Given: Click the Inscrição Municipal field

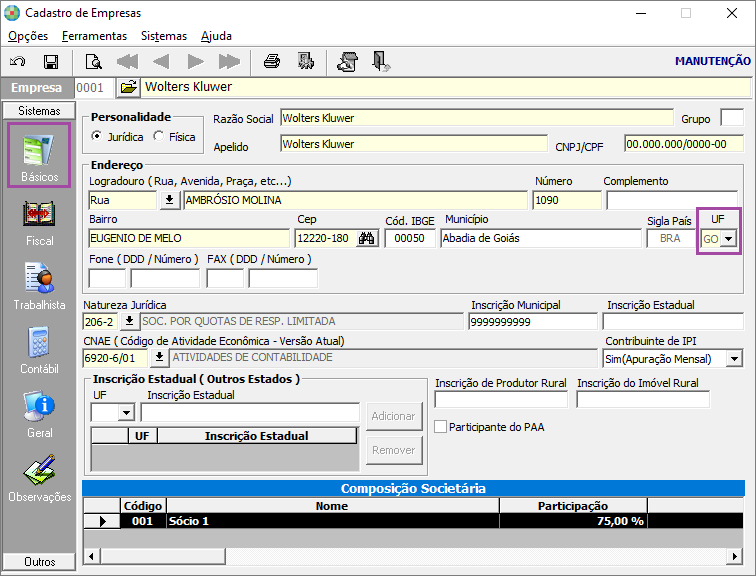Looking at the screenshot, I should [x=533, y=321].
